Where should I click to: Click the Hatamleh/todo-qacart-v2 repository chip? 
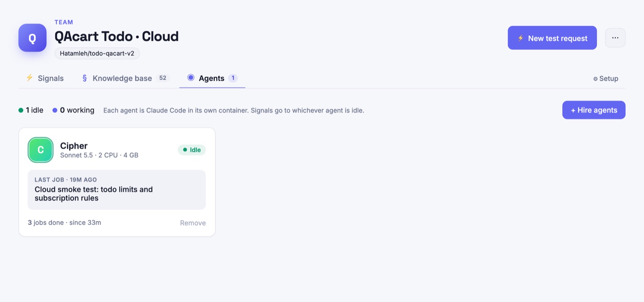click(x=97, y=53)
